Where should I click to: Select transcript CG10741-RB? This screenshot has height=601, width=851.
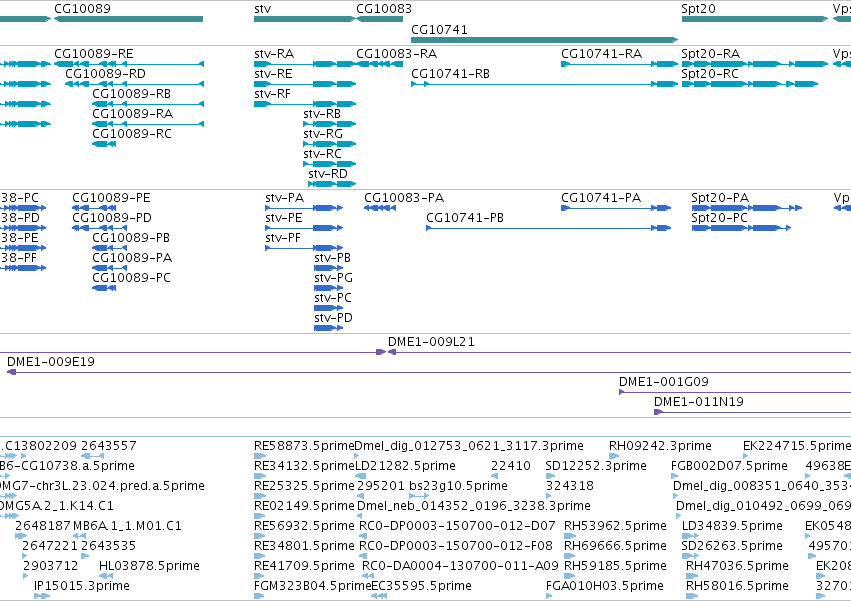[544, 84]
